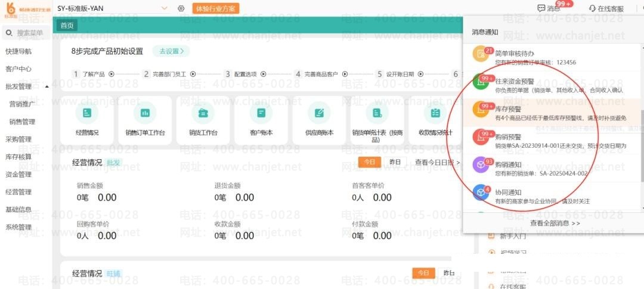Open 经营管理 in the sidebar
This screenshot has height=289, width=644.
(18, 192)
